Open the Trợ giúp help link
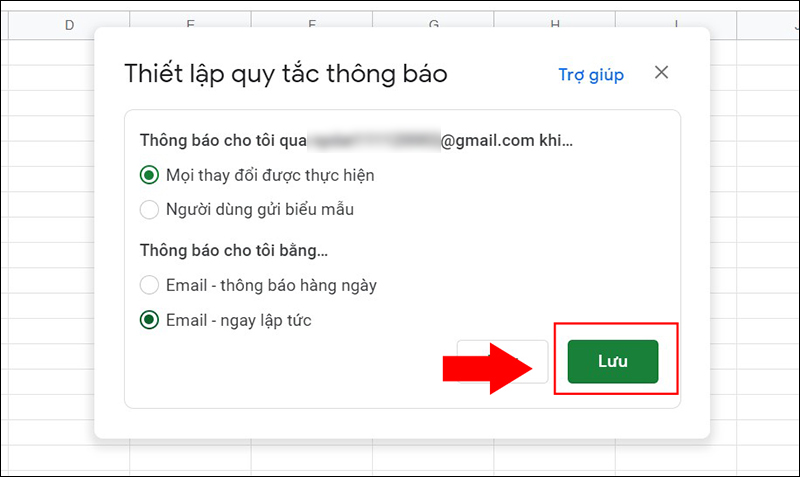This screenshot has height=477, width=800. tap(590, 74)
